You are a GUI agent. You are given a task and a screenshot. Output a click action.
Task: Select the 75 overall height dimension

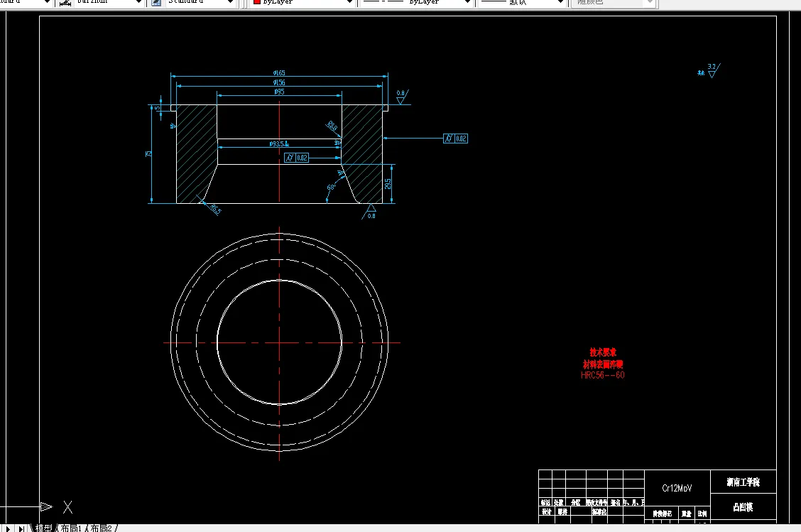[148, 153]
